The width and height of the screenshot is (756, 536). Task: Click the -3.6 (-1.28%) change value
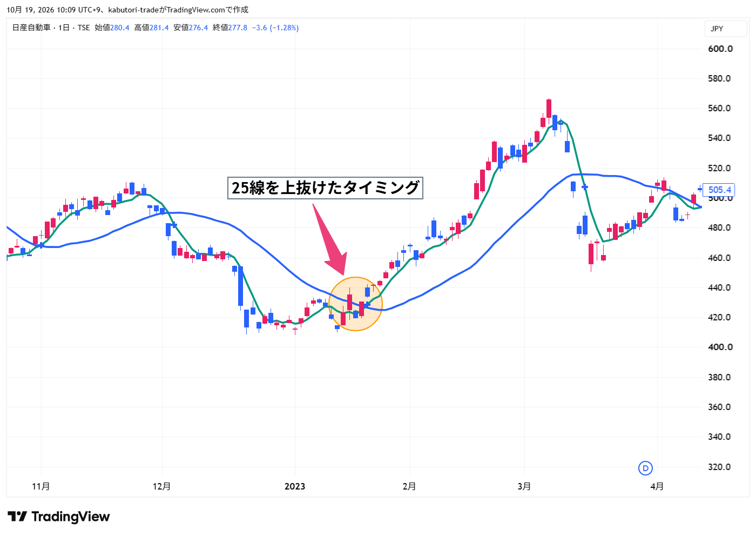pyautogui.click(x=275, y=28)
